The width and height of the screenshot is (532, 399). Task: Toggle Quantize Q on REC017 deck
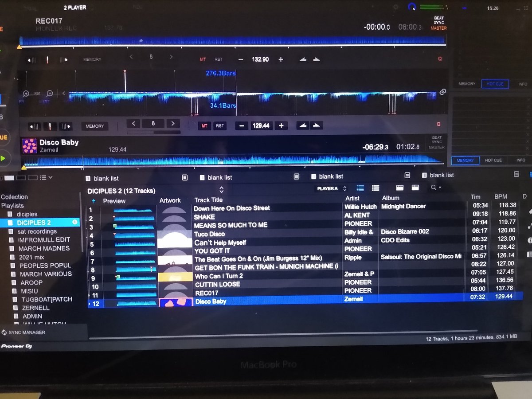[x=440, y=59]
